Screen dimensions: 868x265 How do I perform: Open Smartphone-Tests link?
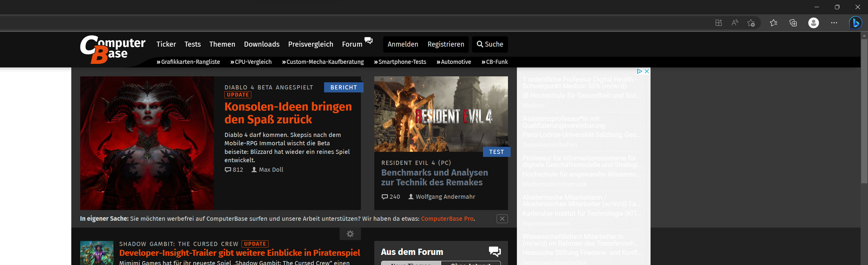point(400,62)
